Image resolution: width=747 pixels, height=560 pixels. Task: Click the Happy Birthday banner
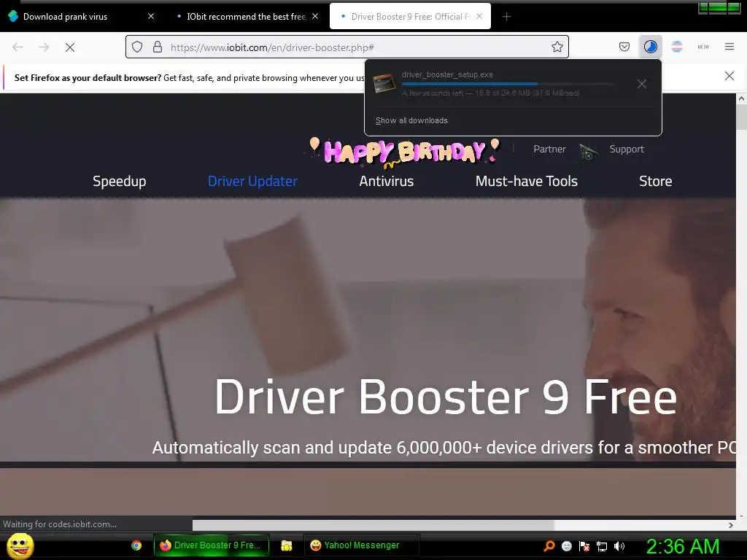(404, 152)
